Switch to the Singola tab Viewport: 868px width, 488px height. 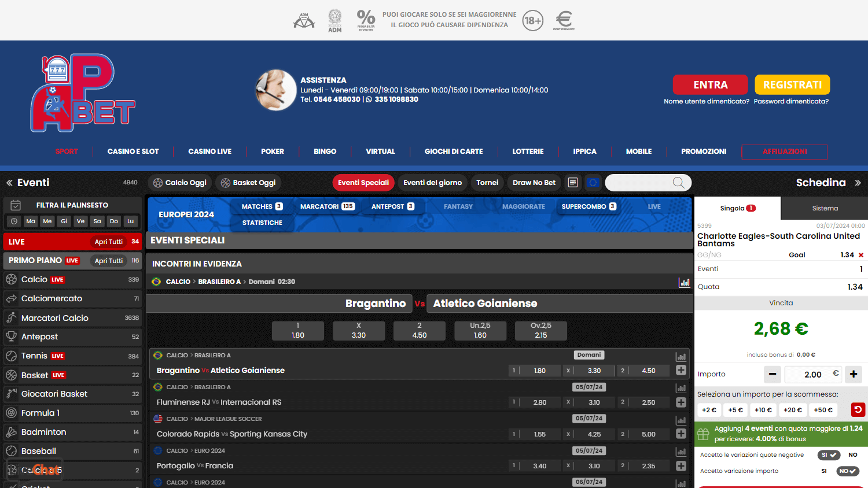[737, 208]
